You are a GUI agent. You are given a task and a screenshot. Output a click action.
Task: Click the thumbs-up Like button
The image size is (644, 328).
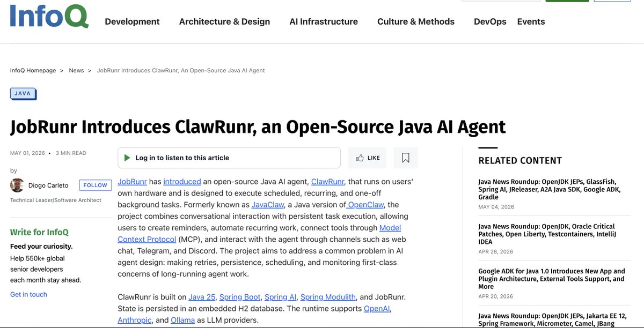click(x=367, y=158)
